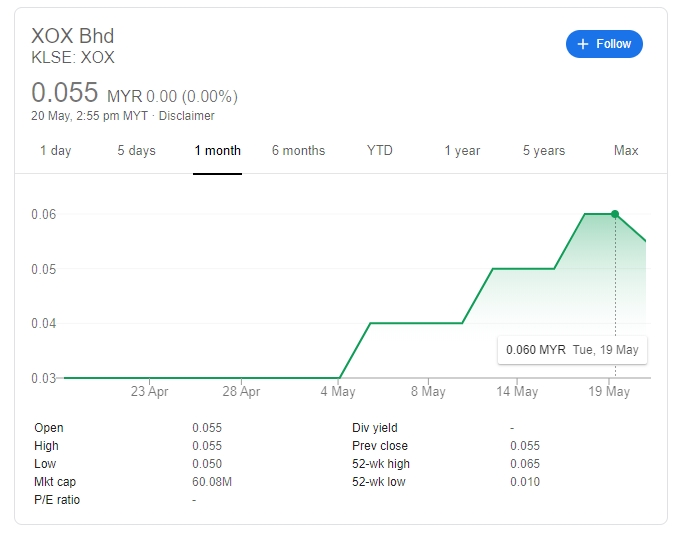Image resolution: width=682 pixels, height=536 pixels.
Task: Select the 5 years tab
Action: [x=543, y=151]
